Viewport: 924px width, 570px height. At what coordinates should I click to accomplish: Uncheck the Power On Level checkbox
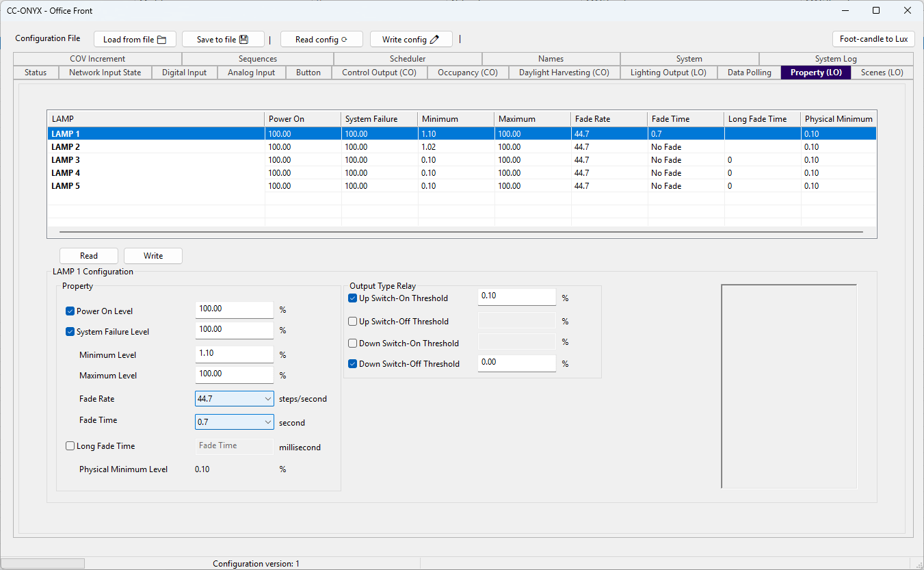(x=70, y=311)
